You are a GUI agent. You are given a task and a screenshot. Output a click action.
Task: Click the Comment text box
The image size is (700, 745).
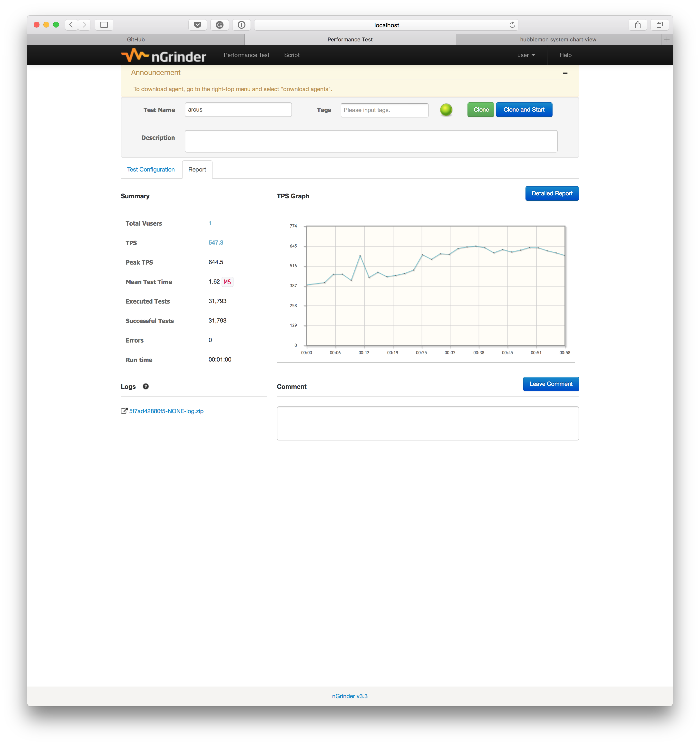tap(428, 423)
